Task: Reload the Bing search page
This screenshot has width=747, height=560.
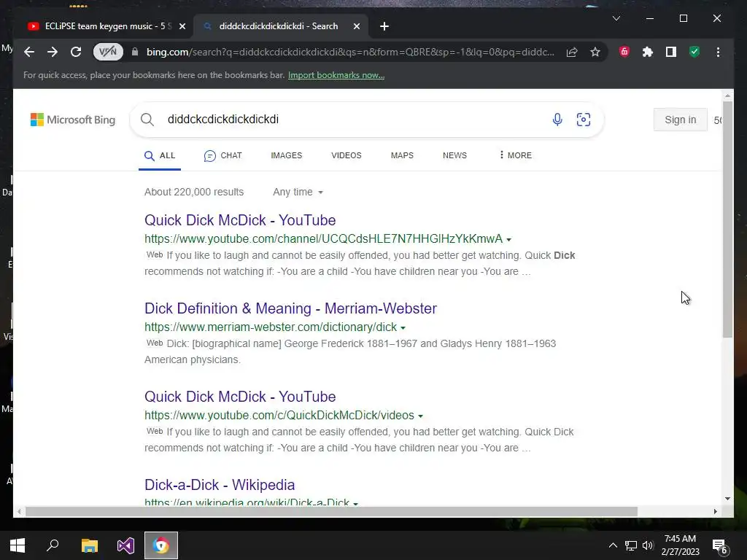Action: 76,52
